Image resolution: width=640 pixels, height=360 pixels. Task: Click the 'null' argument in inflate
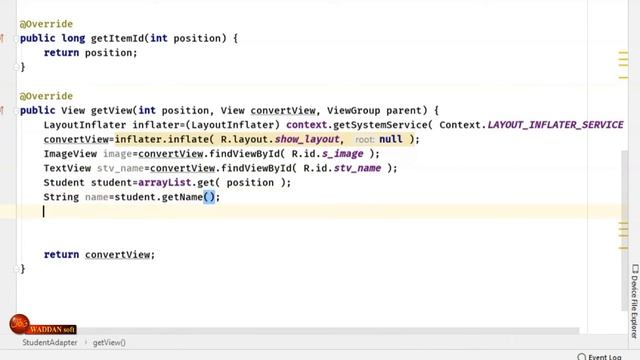pos(391,139)
